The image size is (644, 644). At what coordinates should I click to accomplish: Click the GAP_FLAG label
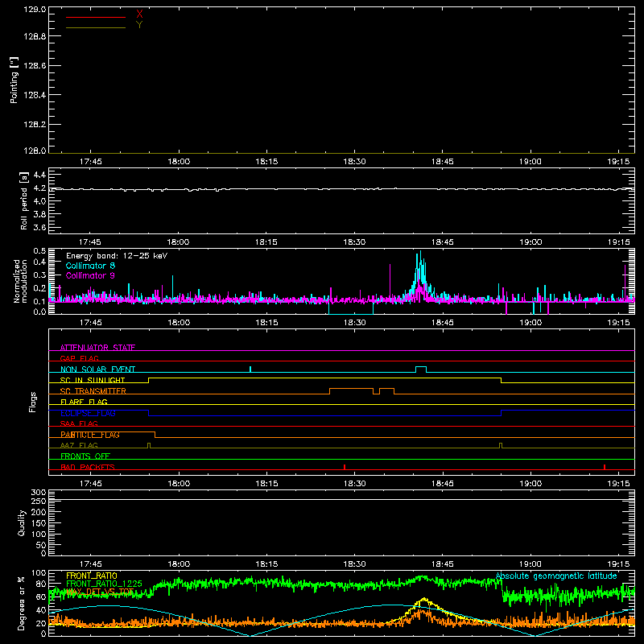[x=79, y=358]
